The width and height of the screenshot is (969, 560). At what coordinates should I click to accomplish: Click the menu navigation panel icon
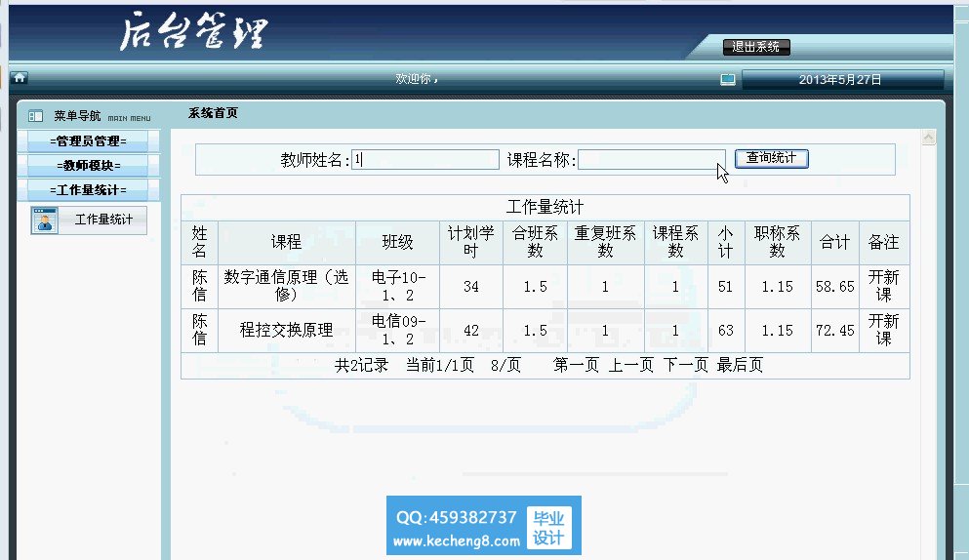[35, 115]
